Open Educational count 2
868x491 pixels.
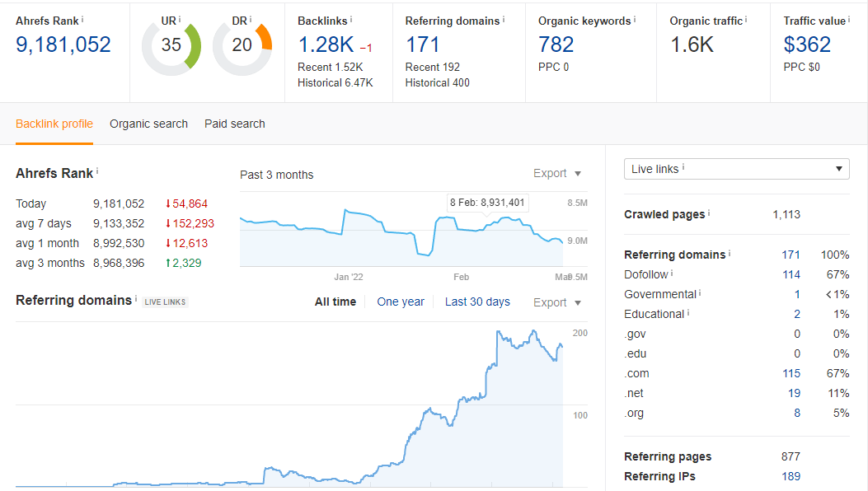797,315
